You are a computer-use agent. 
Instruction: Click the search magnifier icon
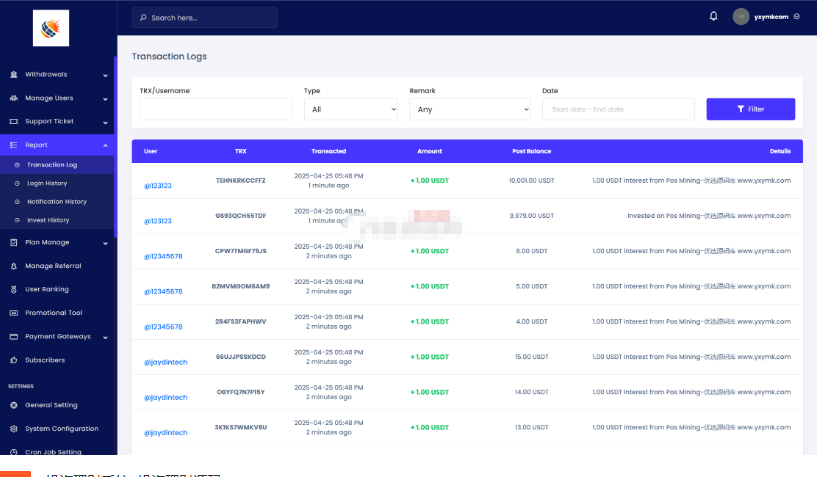144,18
